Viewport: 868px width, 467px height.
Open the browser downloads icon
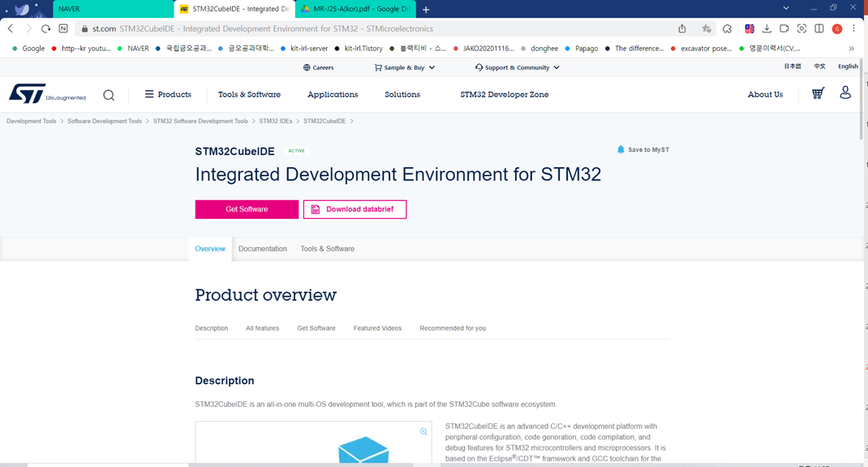coord(767,28)
